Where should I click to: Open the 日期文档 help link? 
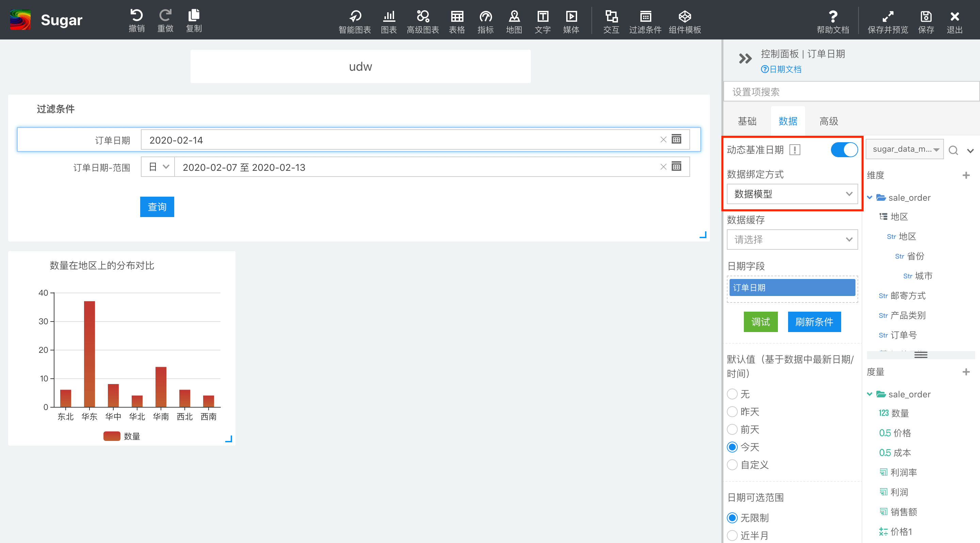click(781, 69)
